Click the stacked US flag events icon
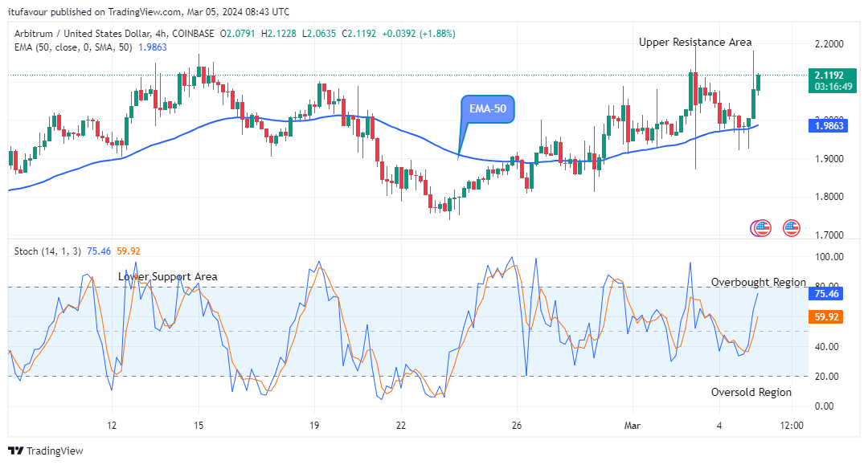 coord(760,228)
